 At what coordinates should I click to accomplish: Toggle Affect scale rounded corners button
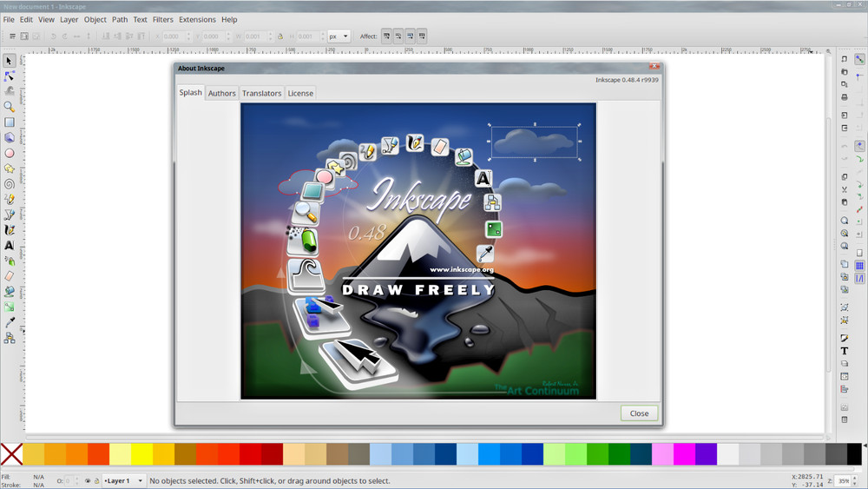point(398,36)
